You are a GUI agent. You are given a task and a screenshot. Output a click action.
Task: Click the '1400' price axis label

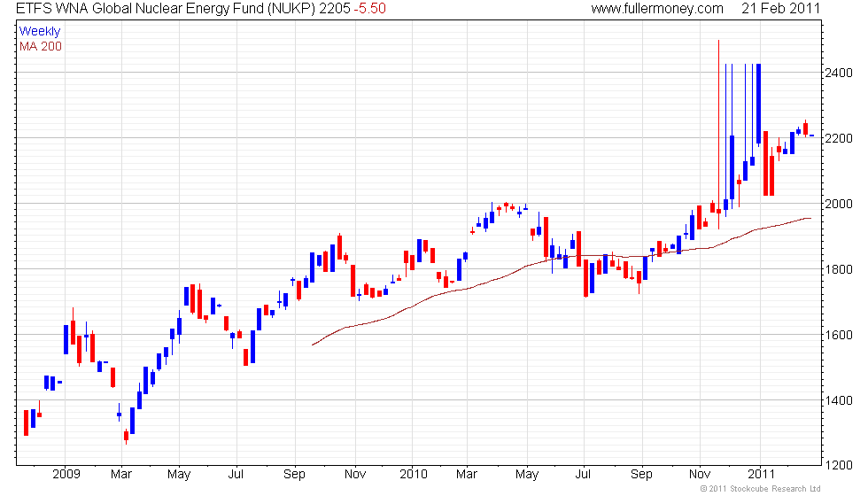pos(839,400)
